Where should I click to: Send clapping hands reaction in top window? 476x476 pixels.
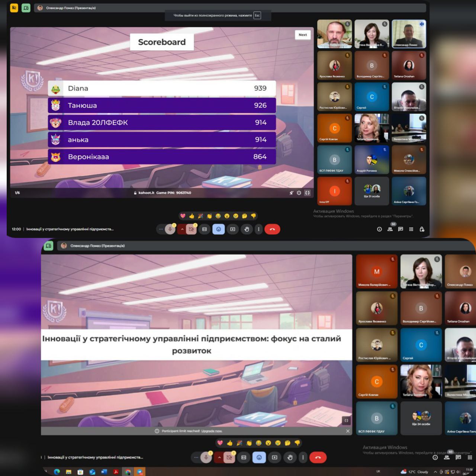209,216
